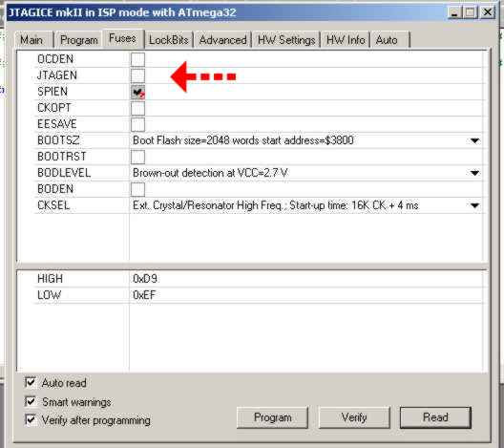The image size is (504, 448).
Task: Enable the OCDEN fuse checkbox
Action: (137, 59)
